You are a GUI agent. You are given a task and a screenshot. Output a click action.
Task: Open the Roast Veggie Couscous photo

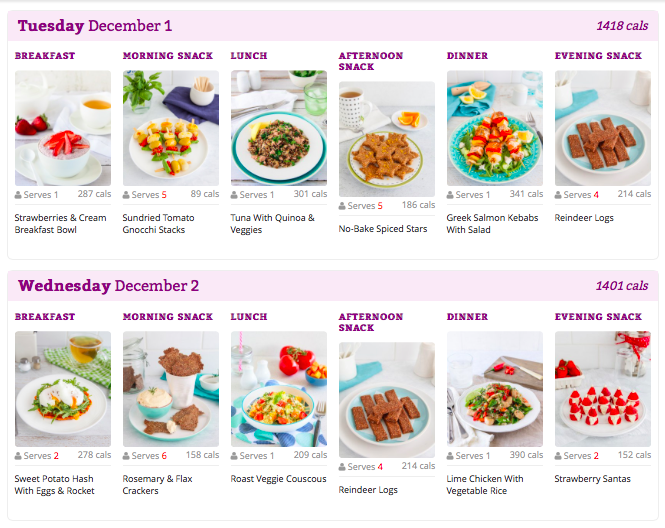click(x=279, y=389)
